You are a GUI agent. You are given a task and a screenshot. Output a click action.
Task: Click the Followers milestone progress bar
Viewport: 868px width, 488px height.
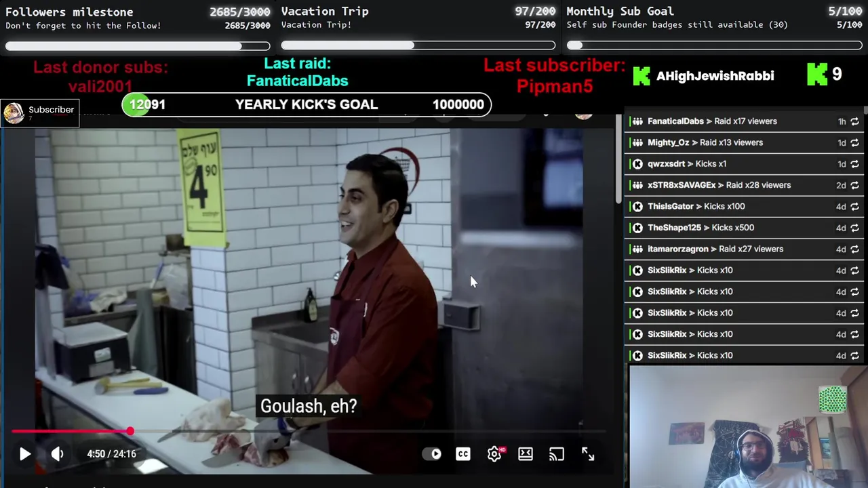pyautogui.click(x=138, y=46)
